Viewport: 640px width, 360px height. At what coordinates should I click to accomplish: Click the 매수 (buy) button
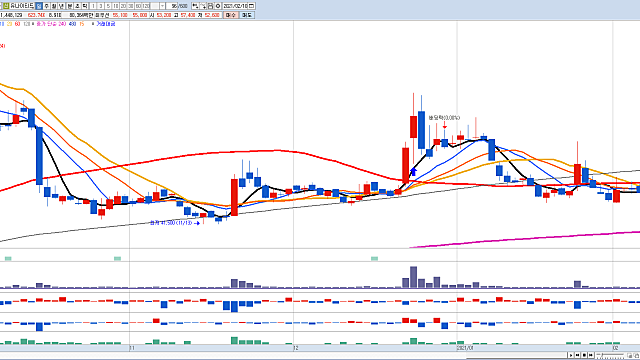coord(231,15)
